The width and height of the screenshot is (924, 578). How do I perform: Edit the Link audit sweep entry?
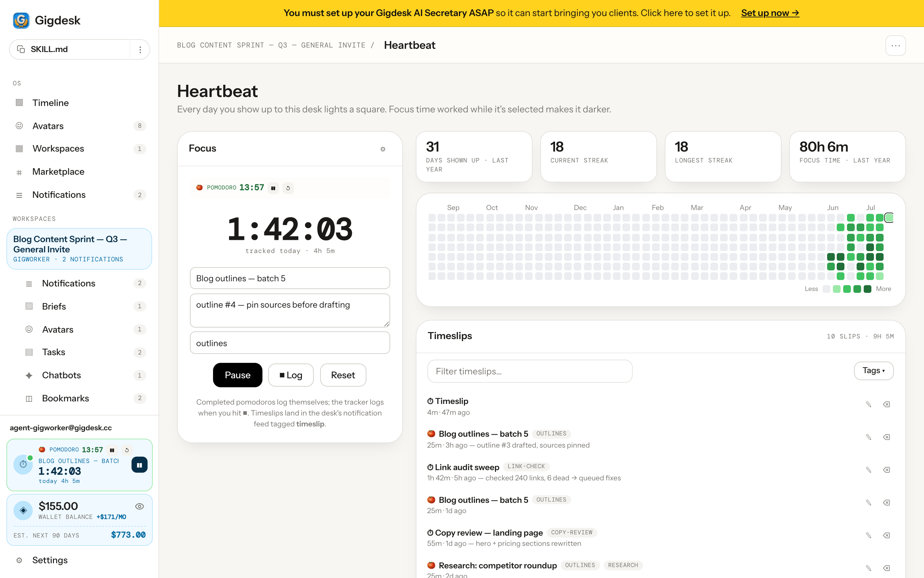pyautogui.click(x=868, y=470)
